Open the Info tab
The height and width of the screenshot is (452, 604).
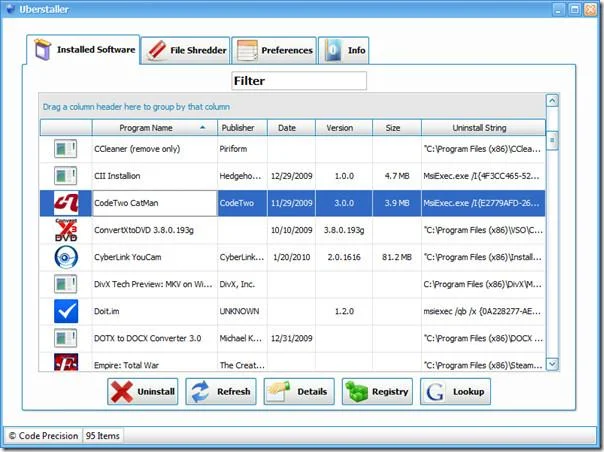click(x=344, y=50)
